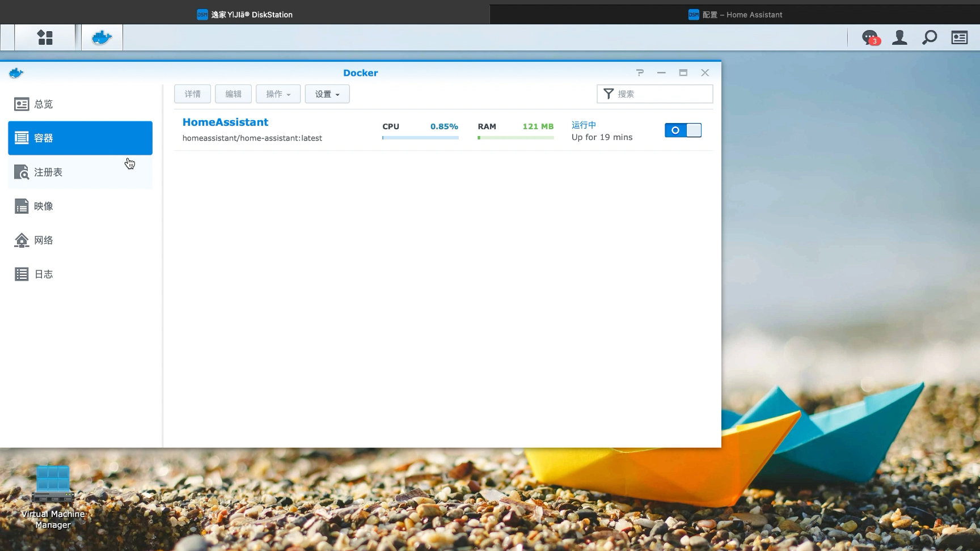Switch to the 总览 overview section

pos(80,104)
